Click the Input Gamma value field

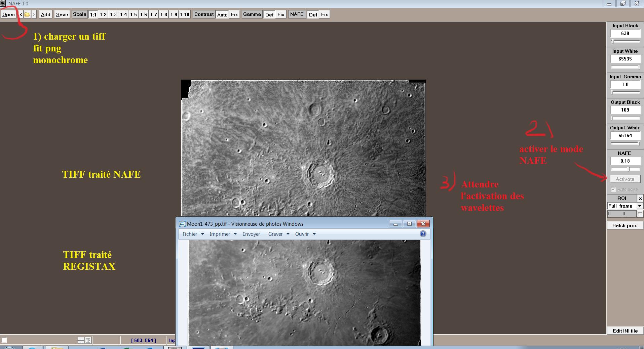[x=625, y=84]
